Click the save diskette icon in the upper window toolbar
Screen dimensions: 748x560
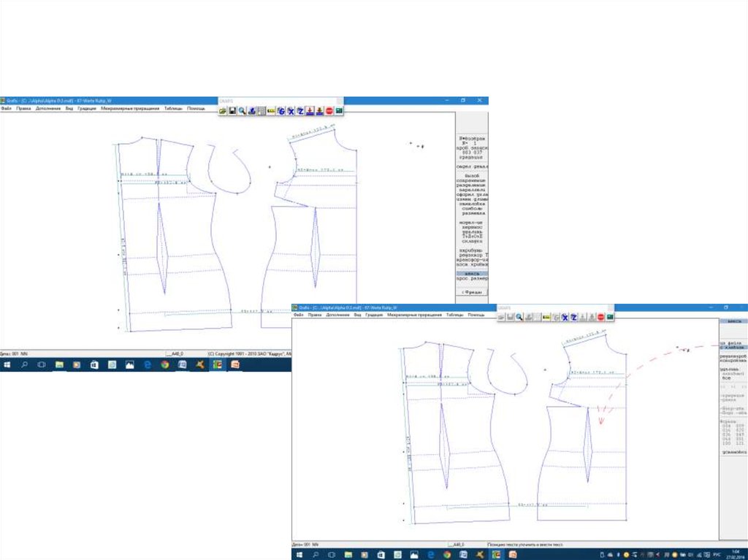point(232,111)
